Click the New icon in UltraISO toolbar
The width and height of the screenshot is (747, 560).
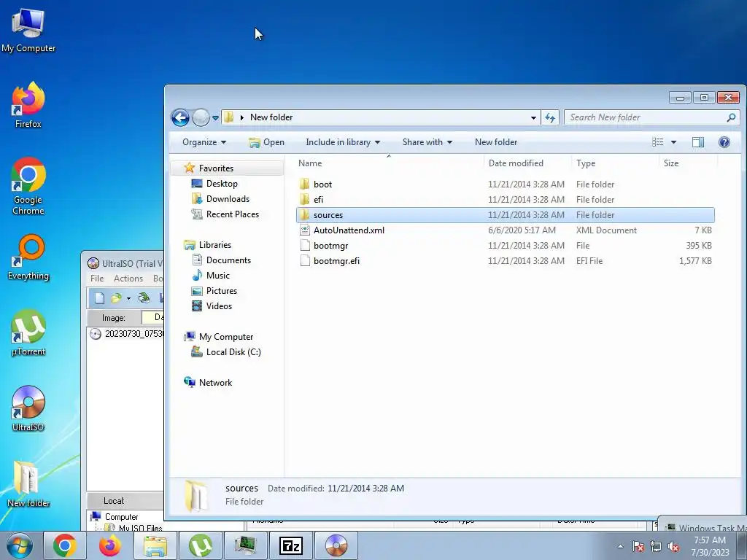(x=99, y=298)
